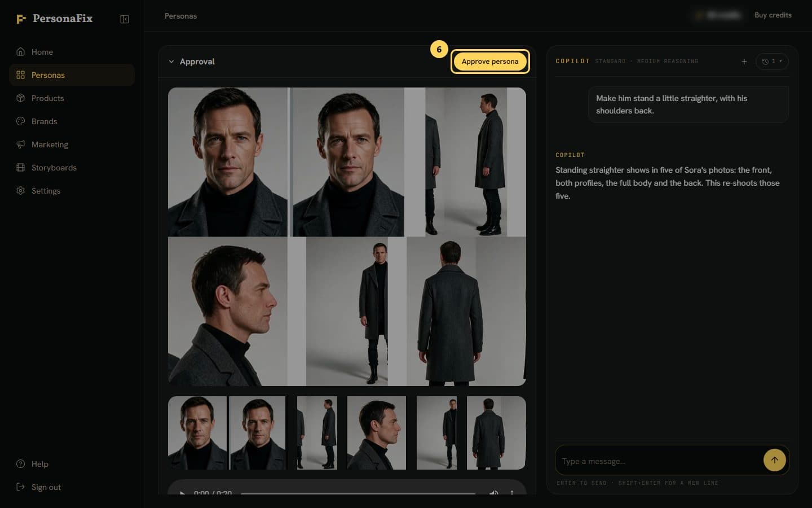Viewport: 812px width, 508px height.
Task: Click the PersonaFix logo icon
Action: click(21, 19)
